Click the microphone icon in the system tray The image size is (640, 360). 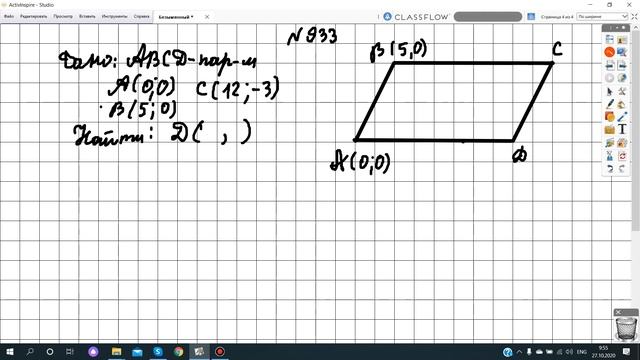pyautogui.click(x=529, y=352)
